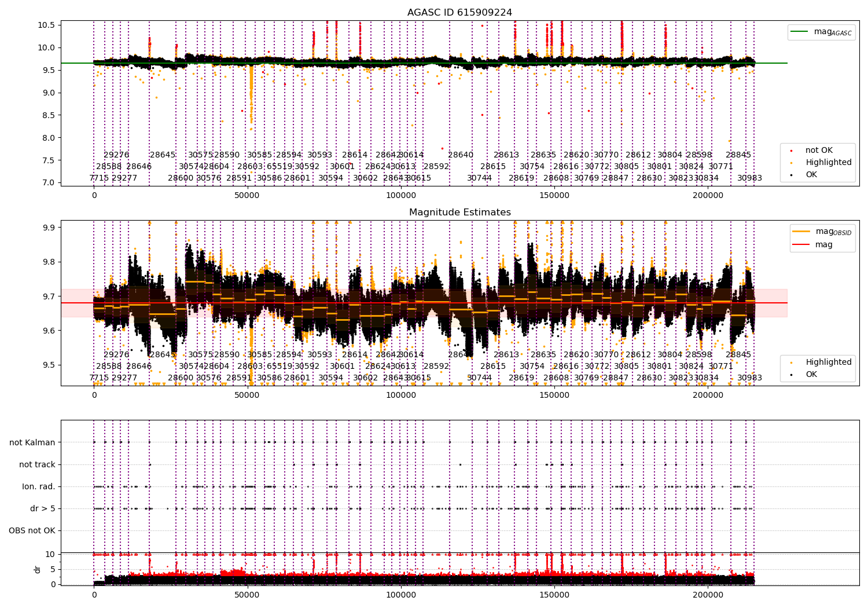Click the "Magnitude Estimates" plot title

click(x=459, y=213)
